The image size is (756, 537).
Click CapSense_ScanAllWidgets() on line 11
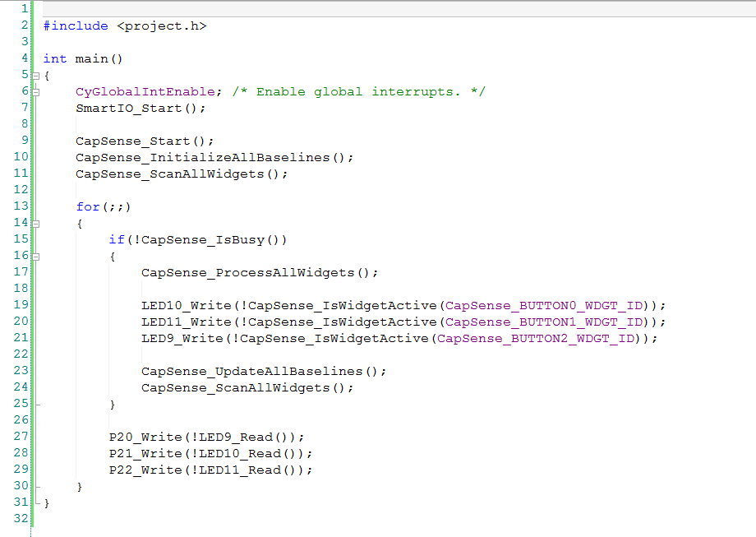(178, 174)
